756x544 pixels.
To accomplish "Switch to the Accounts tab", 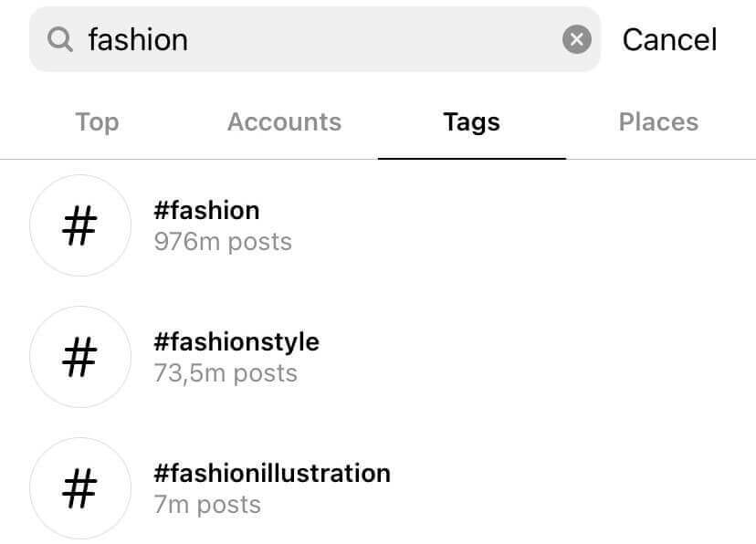I will [x=284, y=121].
